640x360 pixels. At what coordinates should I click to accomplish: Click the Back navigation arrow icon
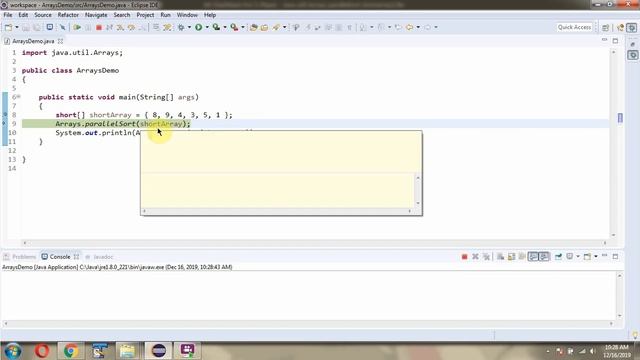click(409, 27)
